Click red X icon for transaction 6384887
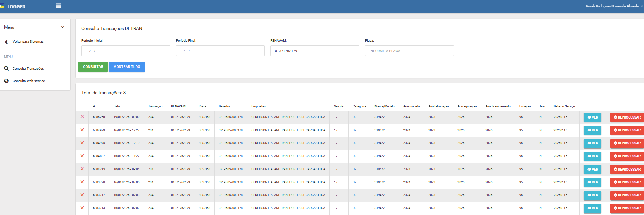This screenshot has height=215, width=644. click(x=82, y=156)
